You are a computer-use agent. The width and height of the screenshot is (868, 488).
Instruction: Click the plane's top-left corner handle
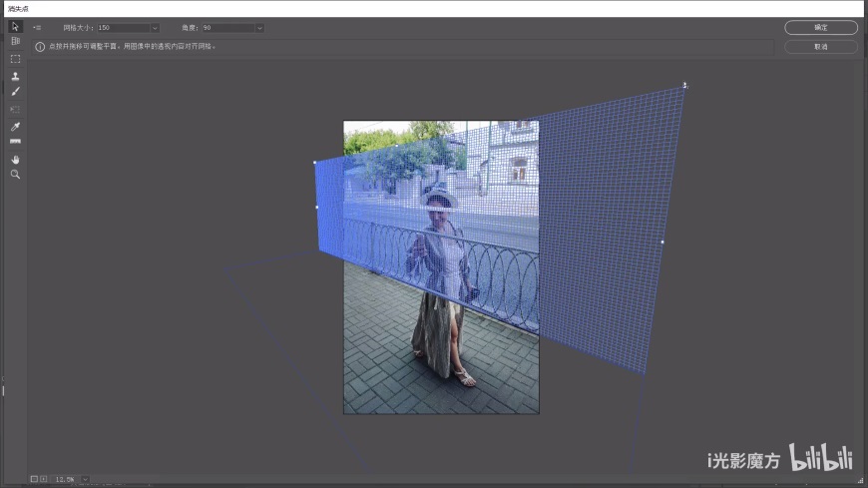[x=315, y=163]
